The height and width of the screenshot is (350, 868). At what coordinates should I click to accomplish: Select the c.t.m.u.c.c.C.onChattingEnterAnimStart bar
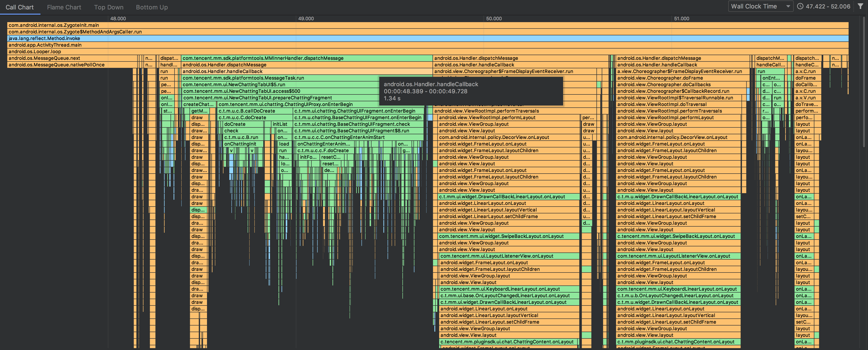(x=358, y=137)
